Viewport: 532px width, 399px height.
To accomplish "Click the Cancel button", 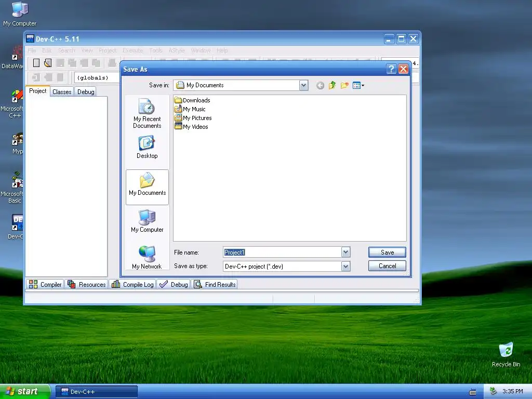I will (x=387, y=266).
